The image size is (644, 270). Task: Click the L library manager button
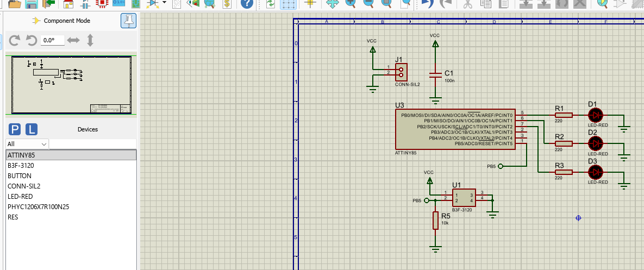(x=32, y=129)
